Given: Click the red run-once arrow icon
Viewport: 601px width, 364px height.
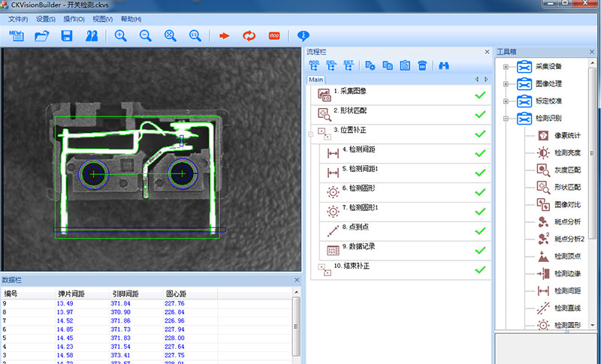Looking at the screenshot, I should tap(224, 35).
